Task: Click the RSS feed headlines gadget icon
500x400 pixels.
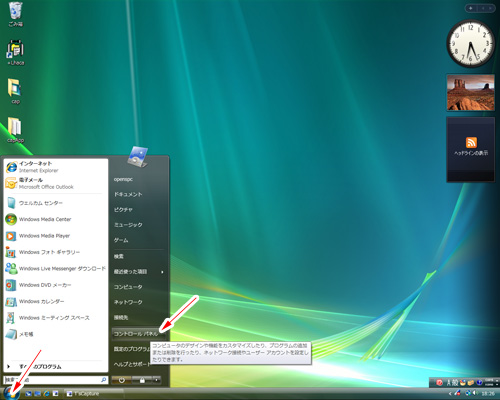Action: pyautogui.click(x=471, y=142)
